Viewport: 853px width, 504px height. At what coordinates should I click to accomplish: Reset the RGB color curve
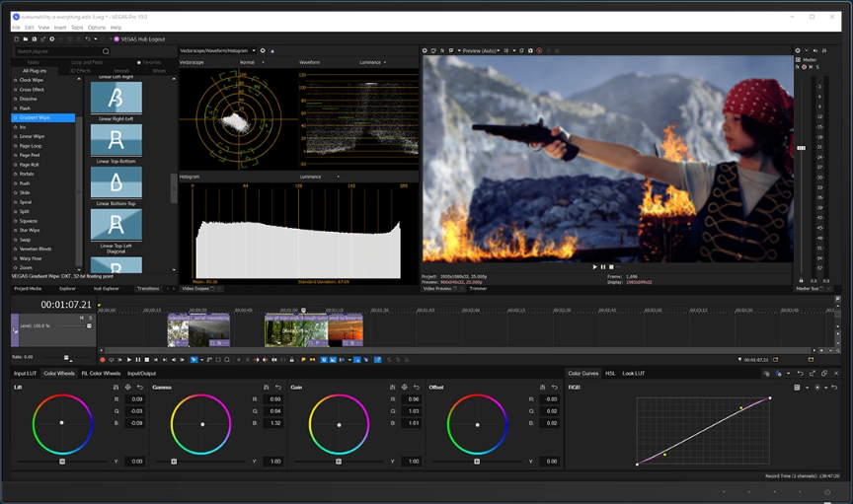click(x=834, y=387)
